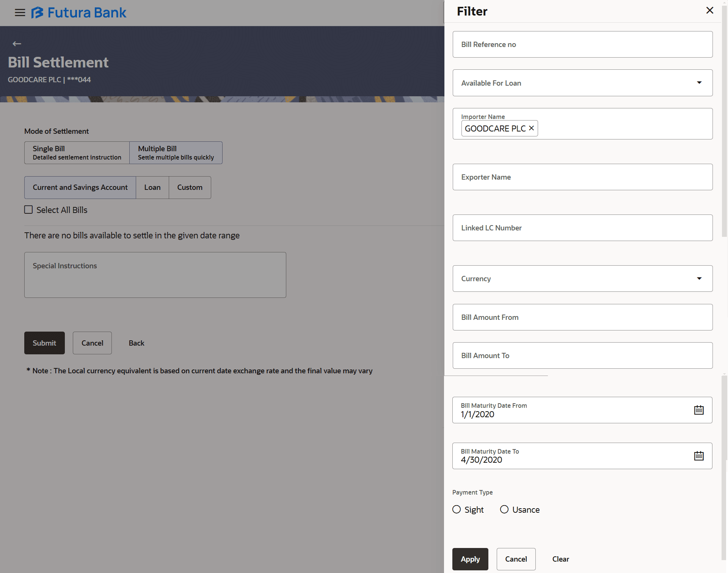The image size is (728, 573).
Task: Close the Filter panel with X
Action: click(x=709, y=11)
